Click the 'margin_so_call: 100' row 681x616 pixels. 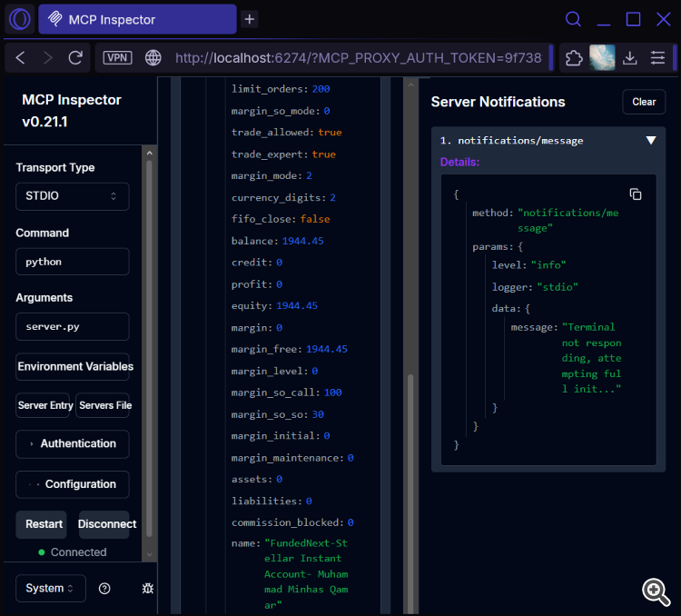[286, 392]
